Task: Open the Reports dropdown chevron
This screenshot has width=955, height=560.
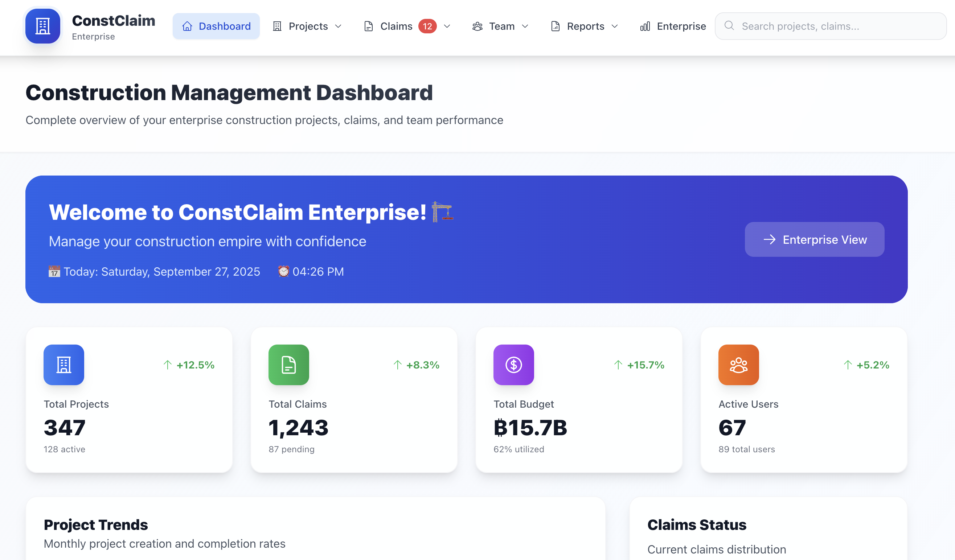Action: (615, 26)
